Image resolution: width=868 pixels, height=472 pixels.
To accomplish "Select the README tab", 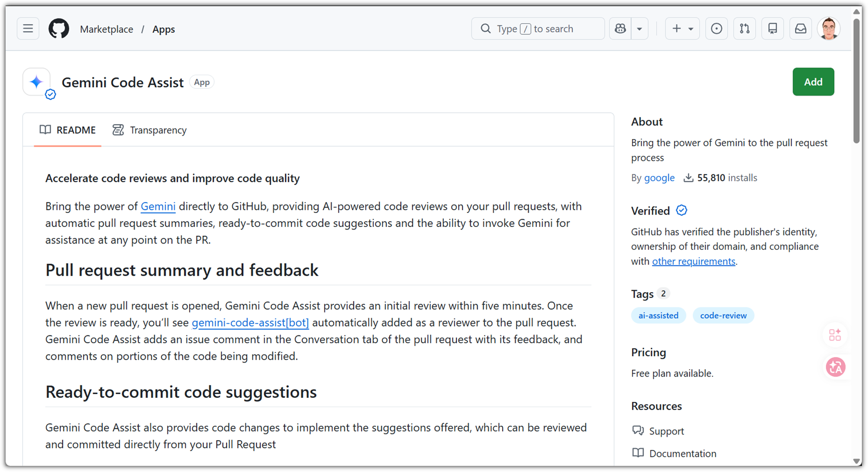I will (68, 130).
